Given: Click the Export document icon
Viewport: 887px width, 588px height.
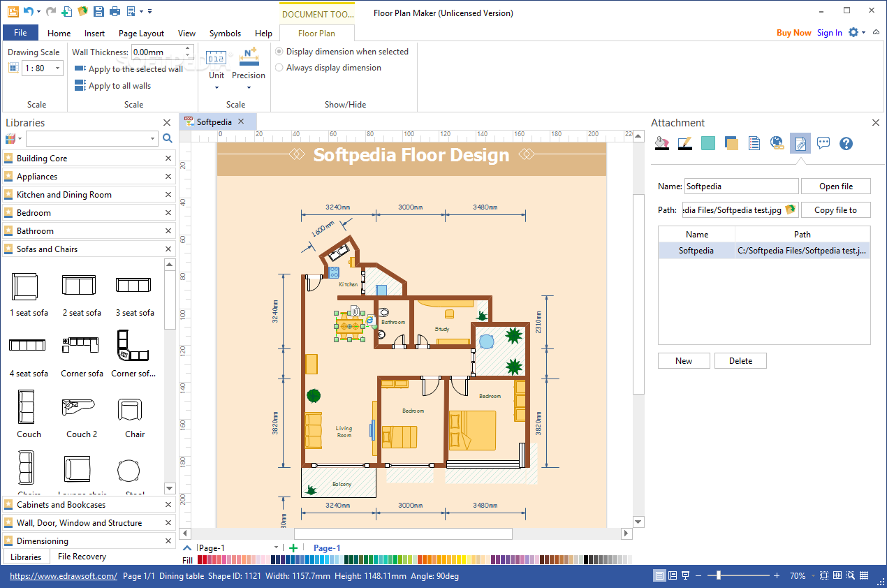Looking at the screenshot, I should [x=131, y=11].
